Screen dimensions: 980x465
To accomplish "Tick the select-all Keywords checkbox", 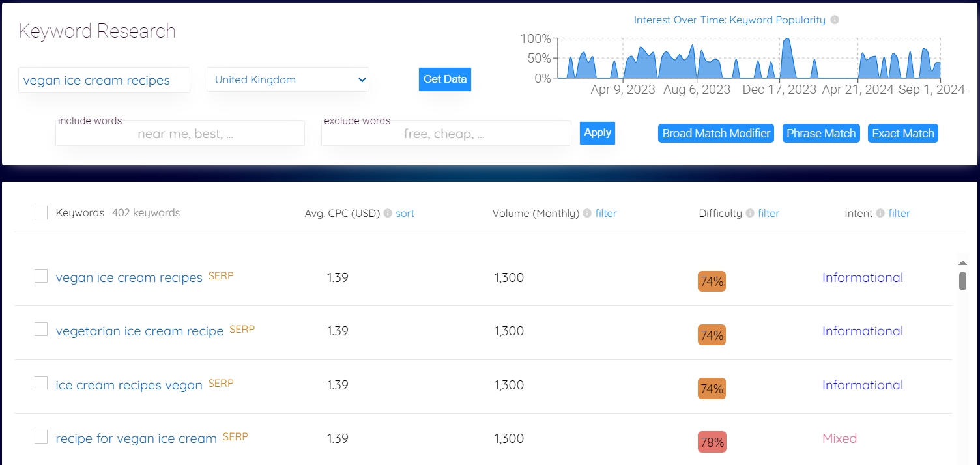I will click(x=41, y=213).
